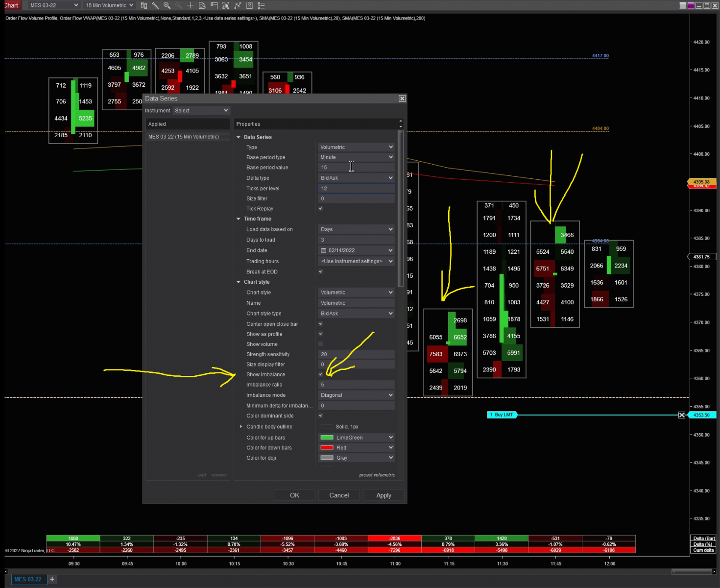Select applied series MES 03-22 (15 Min Volumetric)
Viewport: 720px width, 588px height.
(x=188, y=137)
